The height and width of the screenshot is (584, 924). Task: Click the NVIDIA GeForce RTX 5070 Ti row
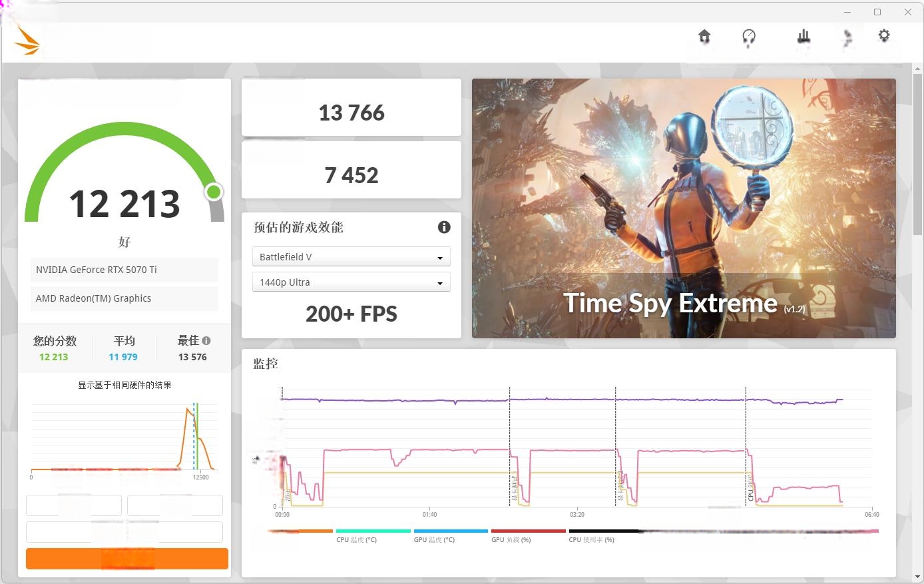124,270
